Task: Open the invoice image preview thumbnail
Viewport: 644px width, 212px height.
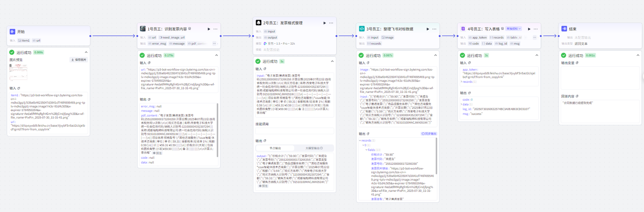Action: point(19,71)
